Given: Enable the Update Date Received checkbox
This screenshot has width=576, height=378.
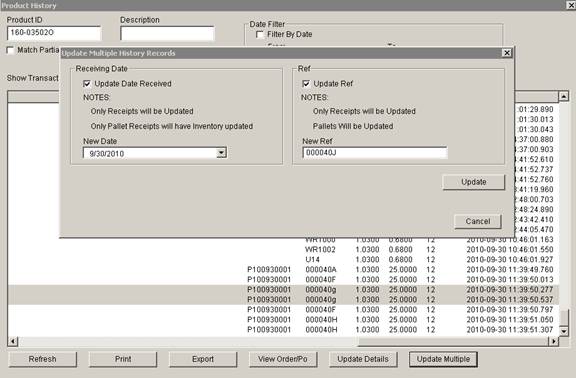Looking at the screenshot, I should click(x=87, y=84).
